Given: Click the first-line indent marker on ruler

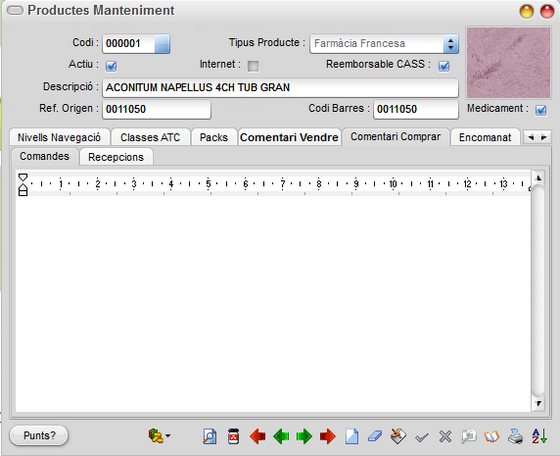Looking at the screenshot, I should click(x=23, y=177).
